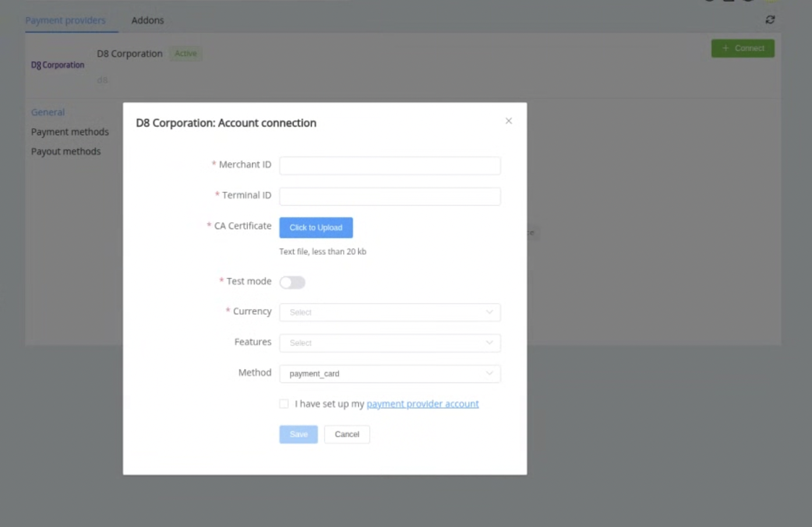The height and width of the screenshot is (527, 812).
Task: Switch to the Addons tab
Action: pos(147,20)
